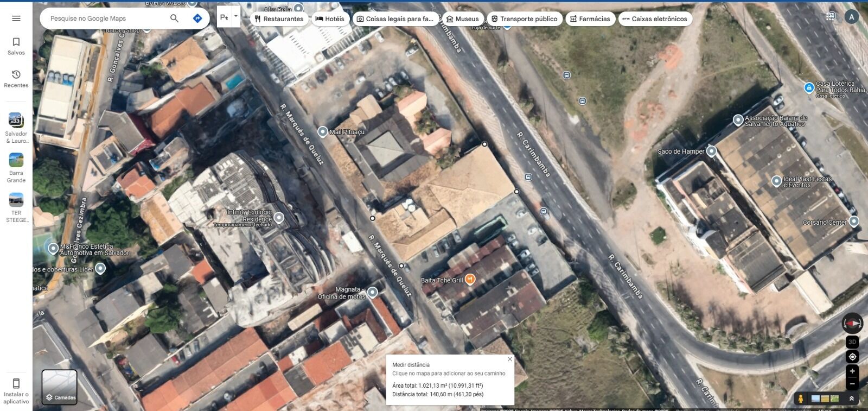868x411 pixels.
Task: Open the Salvos saved places panel
Action: coord(16,46)
